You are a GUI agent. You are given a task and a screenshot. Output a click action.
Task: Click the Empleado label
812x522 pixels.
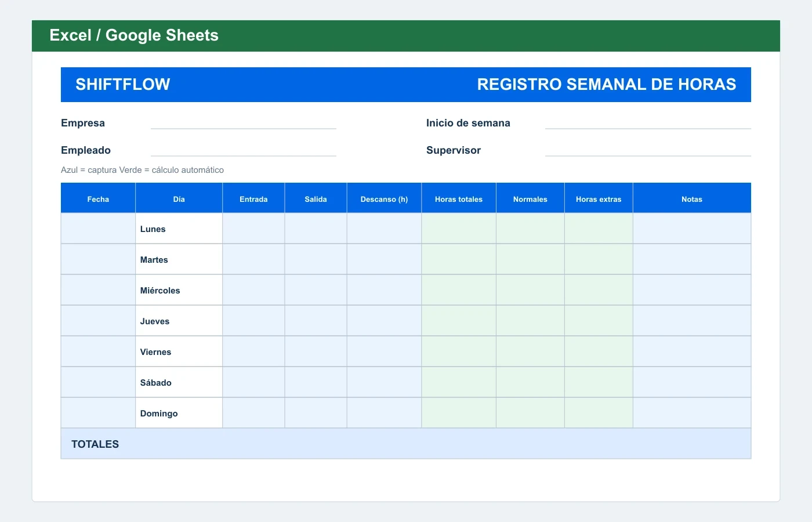pos(86,150)
